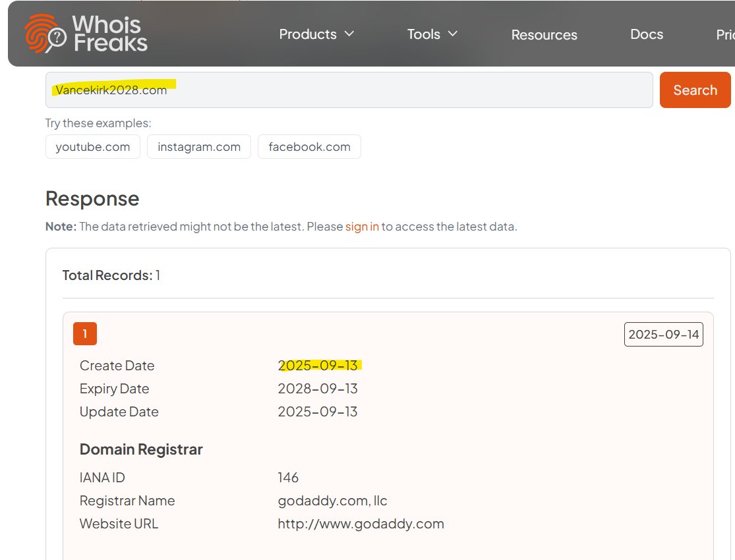Click the Response heading
735x560 pixels.
[92, 199]
